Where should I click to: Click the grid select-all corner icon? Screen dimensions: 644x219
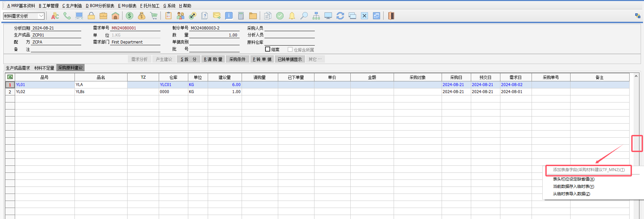click(x=10, y=77)
